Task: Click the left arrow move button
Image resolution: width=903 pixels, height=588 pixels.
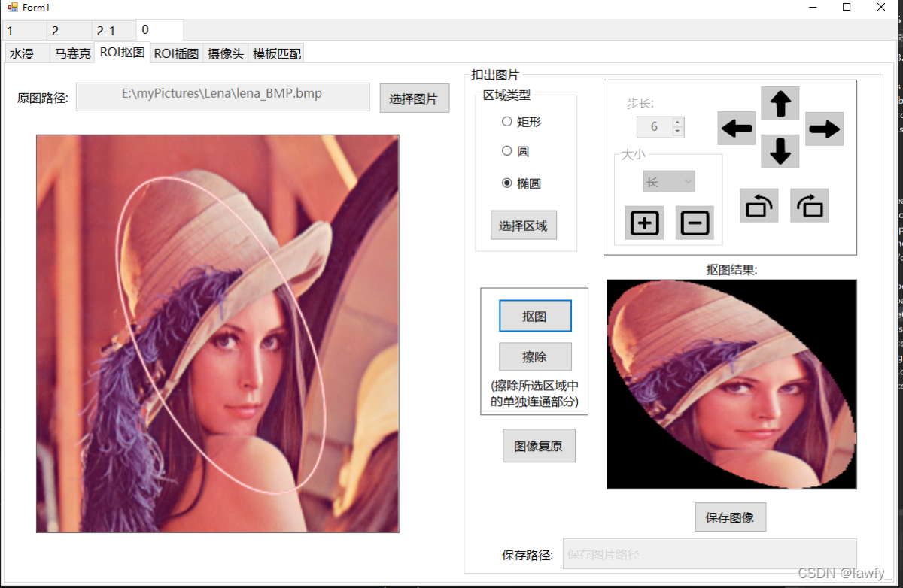Action: click(x=736, y=129)
